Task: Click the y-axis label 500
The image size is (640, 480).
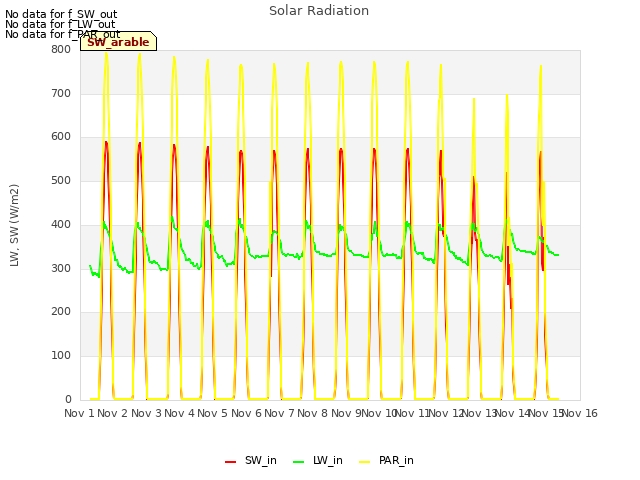Action: [61, 180]
